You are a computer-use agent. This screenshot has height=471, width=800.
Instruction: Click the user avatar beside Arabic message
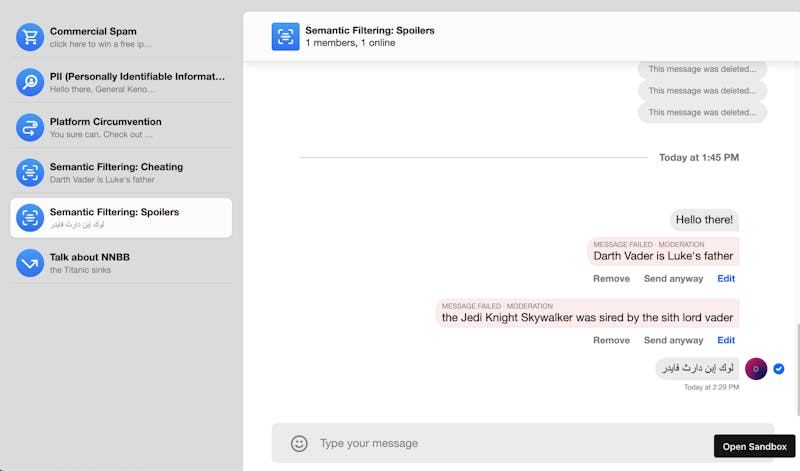tap(756, 369)
